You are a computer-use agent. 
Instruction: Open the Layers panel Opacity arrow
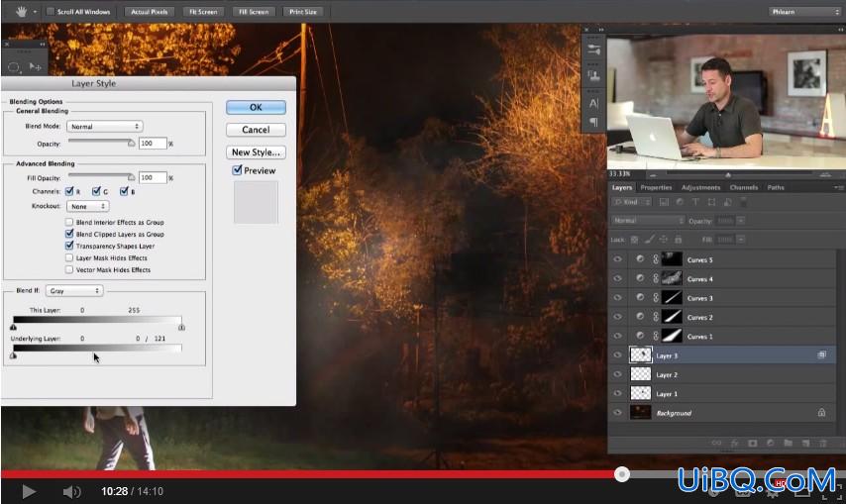[x=741, y=221]
